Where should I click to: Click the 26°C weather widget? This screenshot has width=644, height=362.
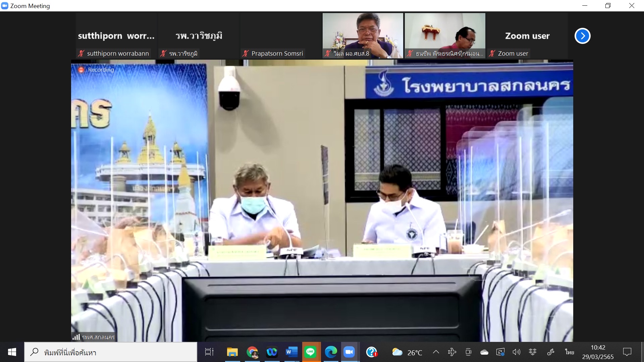pos(407,352)
